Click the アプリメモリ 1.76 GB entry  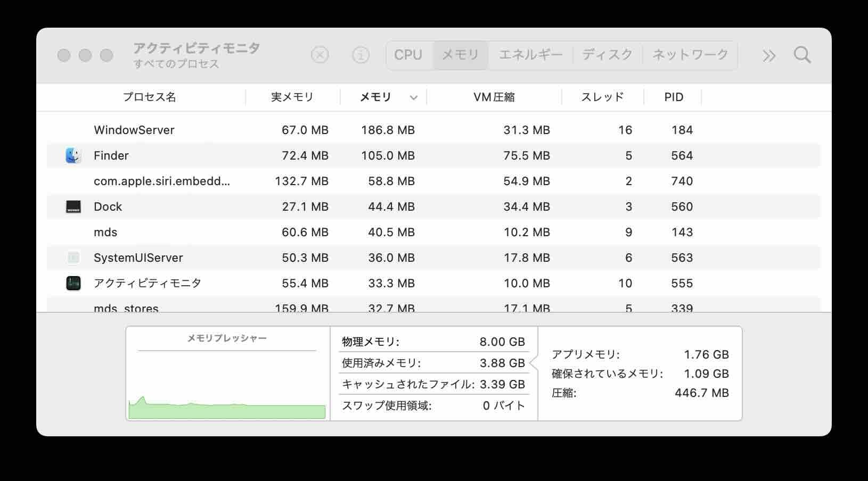640,354
